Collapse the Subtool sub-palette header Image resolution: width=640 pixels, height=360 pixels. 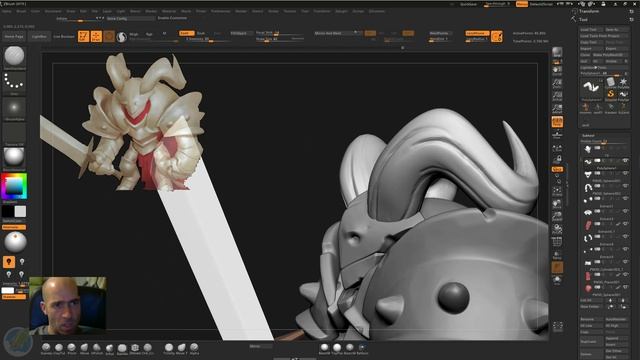588,136
